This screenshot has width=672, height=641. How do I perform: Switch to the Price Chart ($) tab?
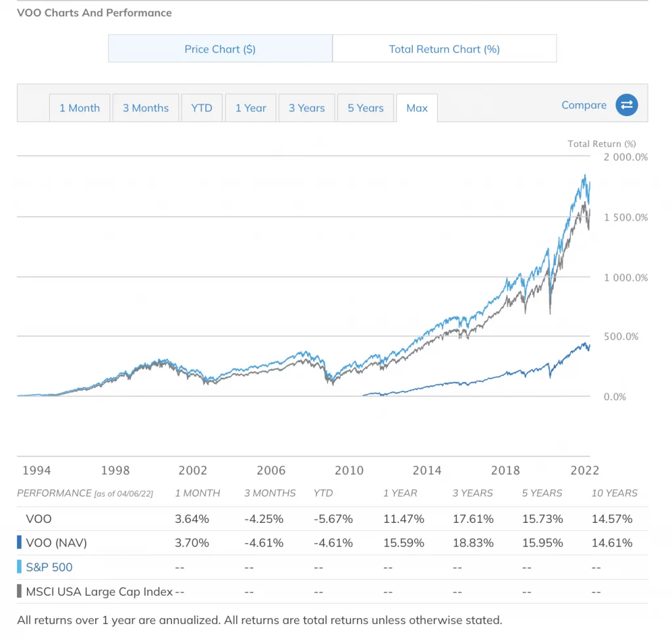pos(220,49)
